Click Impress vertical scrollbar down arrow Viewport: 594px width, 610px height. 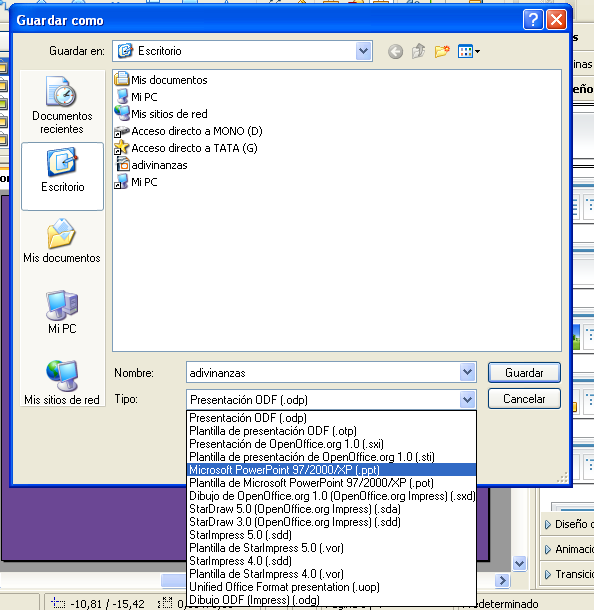coord(520,563)
